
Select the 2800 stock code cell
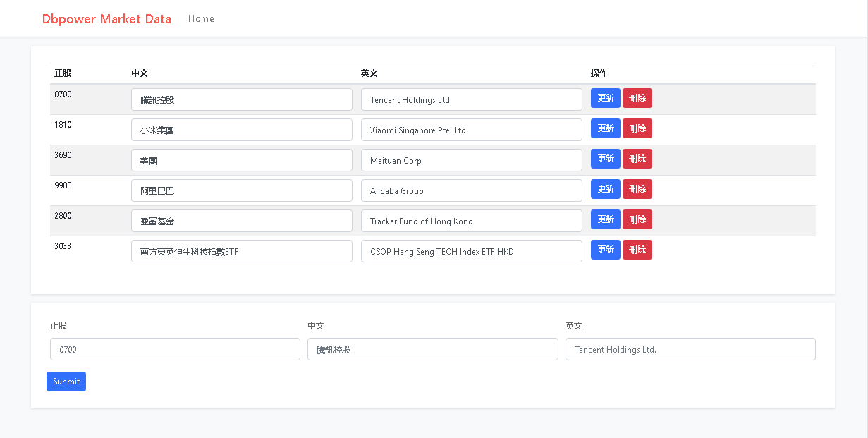88,221
